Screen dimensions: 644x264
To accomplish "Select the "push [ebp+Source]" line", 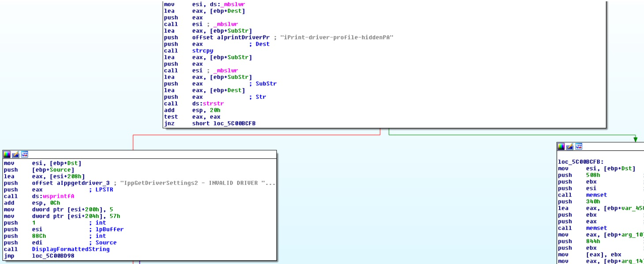I will point(39,170).
